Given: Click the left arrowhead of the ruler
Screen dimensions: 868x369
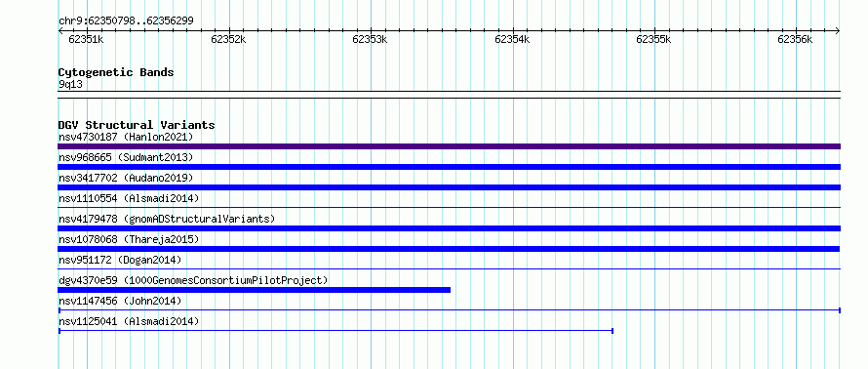Looking at the screenshot, I should coord(60,31).
